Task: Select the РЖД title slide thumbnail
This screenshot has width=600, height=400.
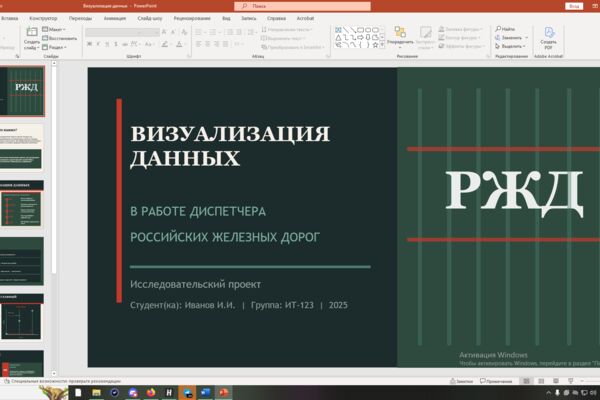Action: click(x=22, y=91)
